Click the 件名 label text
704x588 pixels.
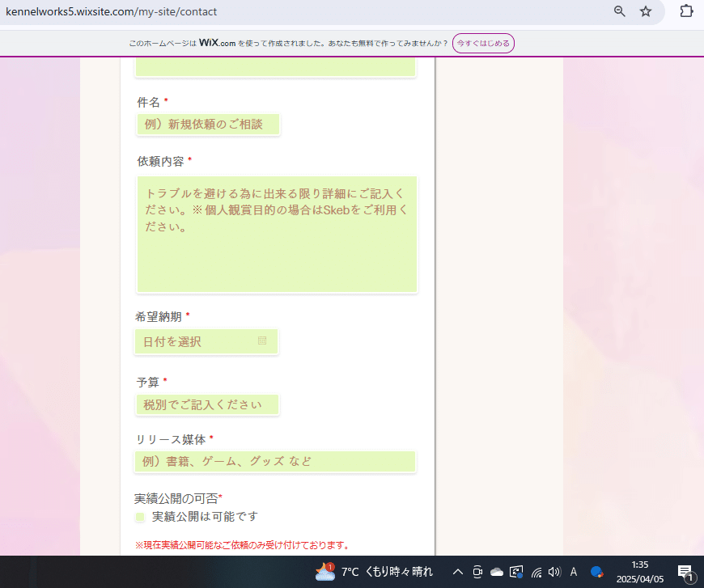149,103
